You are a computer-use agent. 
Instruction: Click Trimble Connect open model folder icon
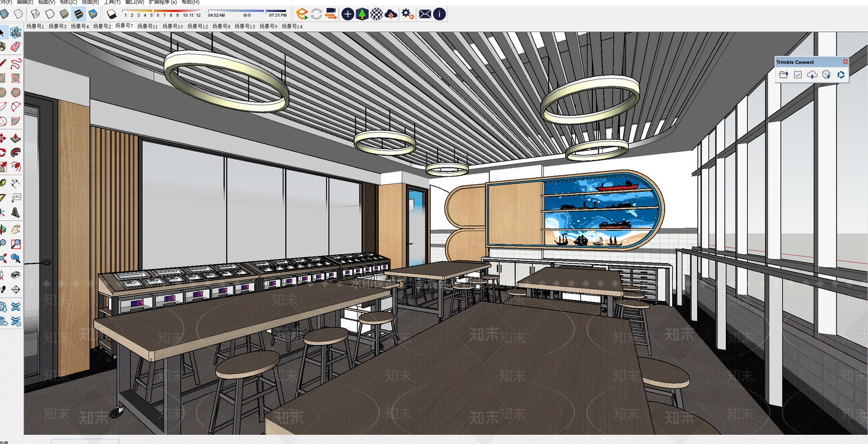pos(783,75)
